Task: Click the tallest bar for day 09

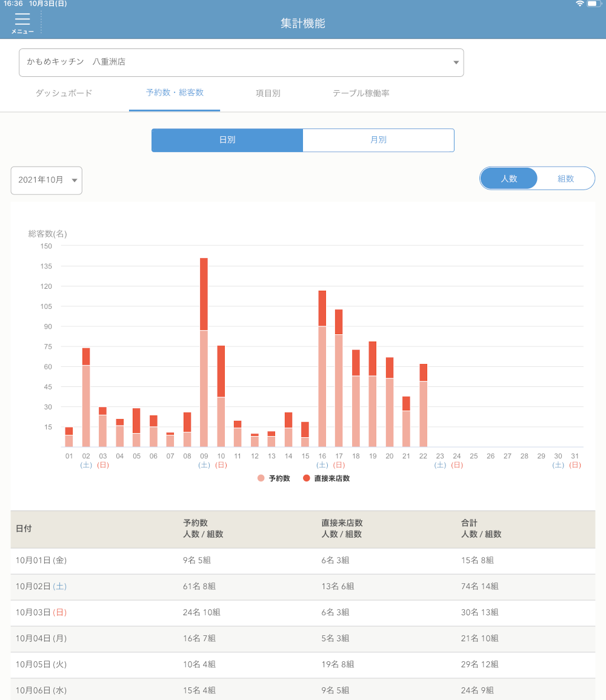Action: [204, 351]
